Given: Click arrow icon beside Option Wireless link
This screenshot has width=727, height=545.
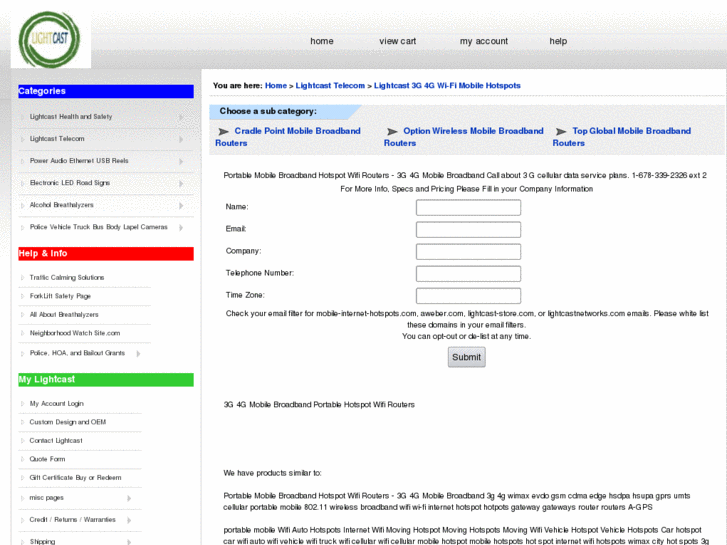Looking at the screenshot, I should tap(392, 132).
